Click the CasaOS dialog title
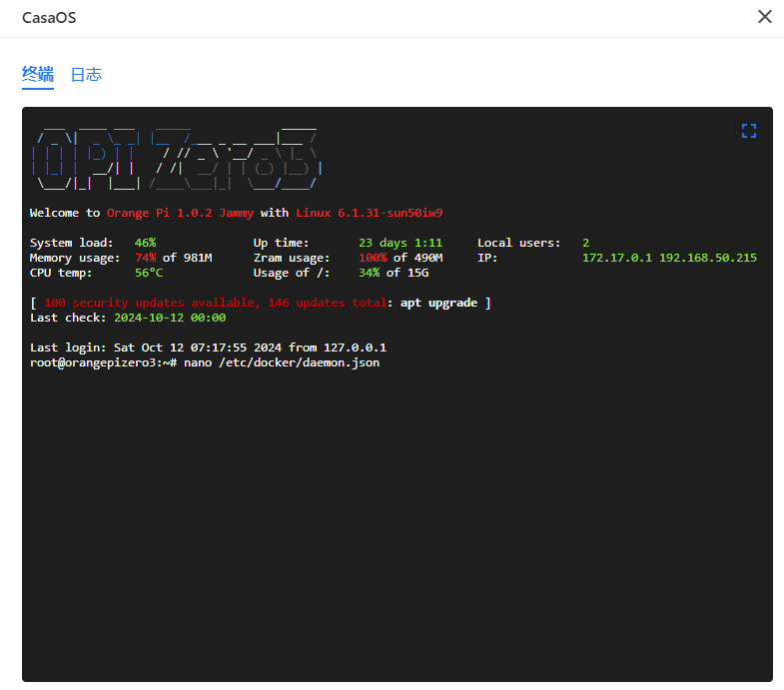Image resolution: width=784 pixels, height=690 pixels. click(49, 18)
